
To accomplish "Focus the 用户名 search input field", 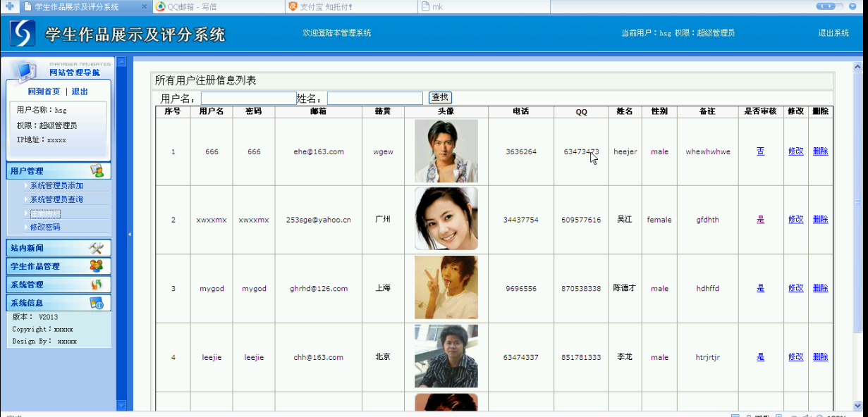I will pyautogui.click(x=249, y=99).
